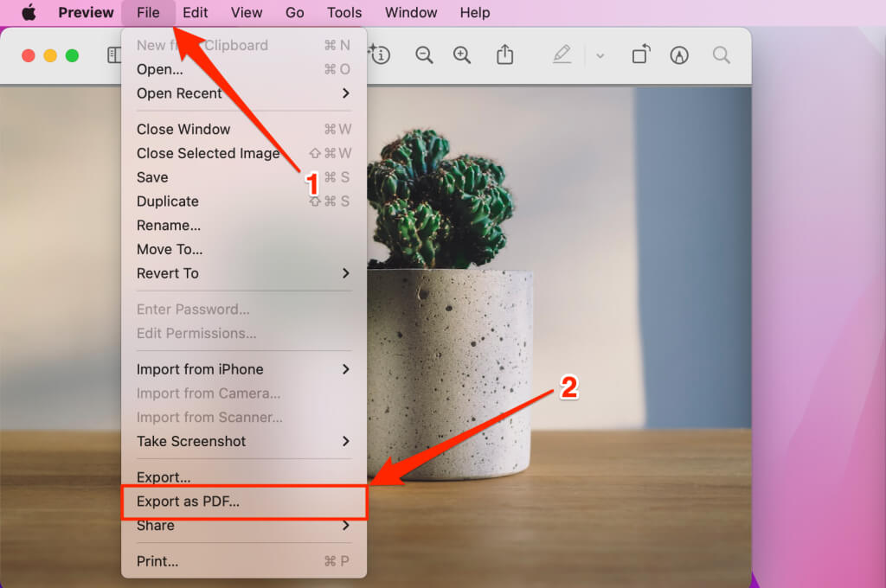886x588 pixels.
Task: Click the zoom out magnifier icon
Action: [x=424, y=55]
